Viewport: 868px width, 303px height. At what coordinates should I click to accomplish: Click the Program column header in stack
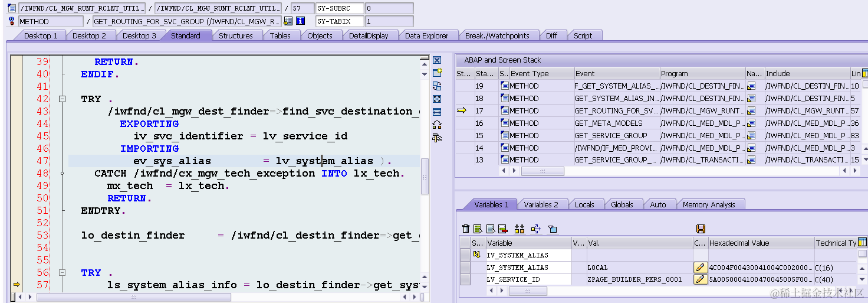coord(703,73)
